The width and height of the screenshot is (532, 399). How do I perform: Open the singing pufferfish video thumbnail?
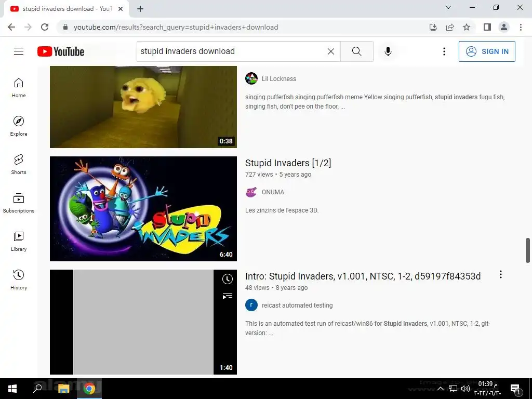point(143,107)
